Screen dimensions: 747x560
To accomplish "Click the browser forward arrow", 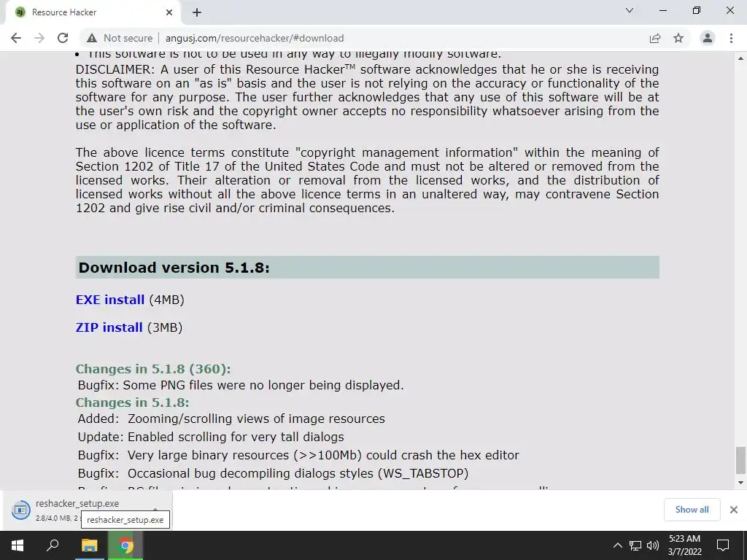I will pos(39,38).
